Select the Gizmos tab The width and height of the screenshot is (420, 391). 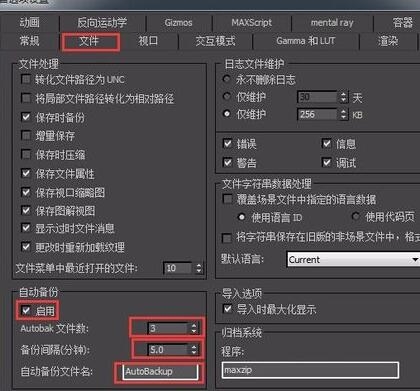tap(178, 23)
